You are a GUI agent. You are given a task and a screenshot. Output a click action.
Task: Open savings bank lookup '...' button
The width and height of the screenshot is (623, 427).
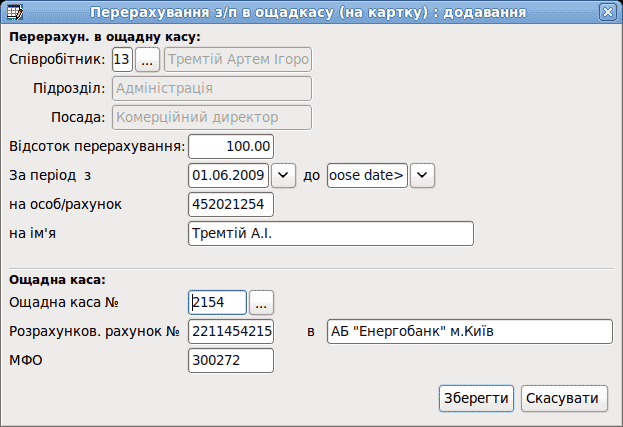(261, 303)
